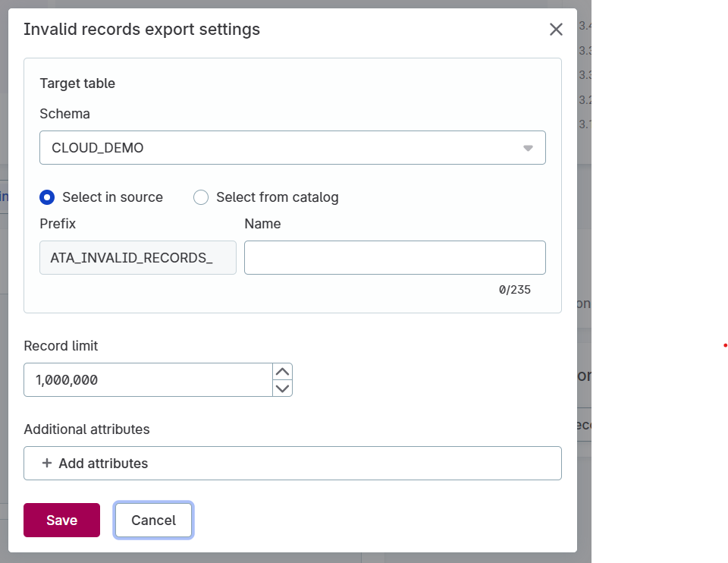This screenshot has height=563, width=728.
Task: Cancel the export settings dialog
Action: (x=153, y=520)
